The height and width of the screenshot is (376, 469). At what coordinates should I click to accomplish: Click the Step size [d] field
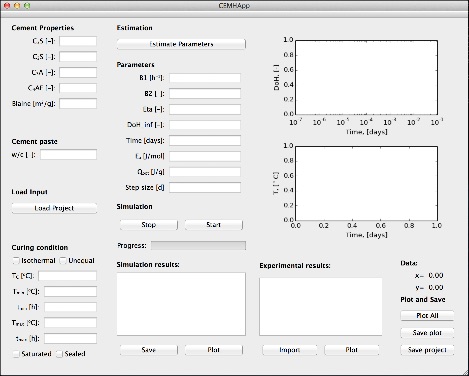(205, 188)
